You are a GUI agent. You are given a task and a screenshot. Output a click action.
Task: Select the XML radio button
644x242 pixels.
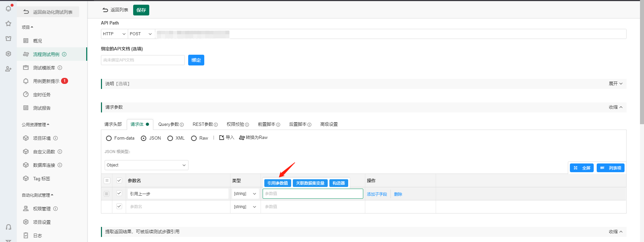click(x=170, y=138)
